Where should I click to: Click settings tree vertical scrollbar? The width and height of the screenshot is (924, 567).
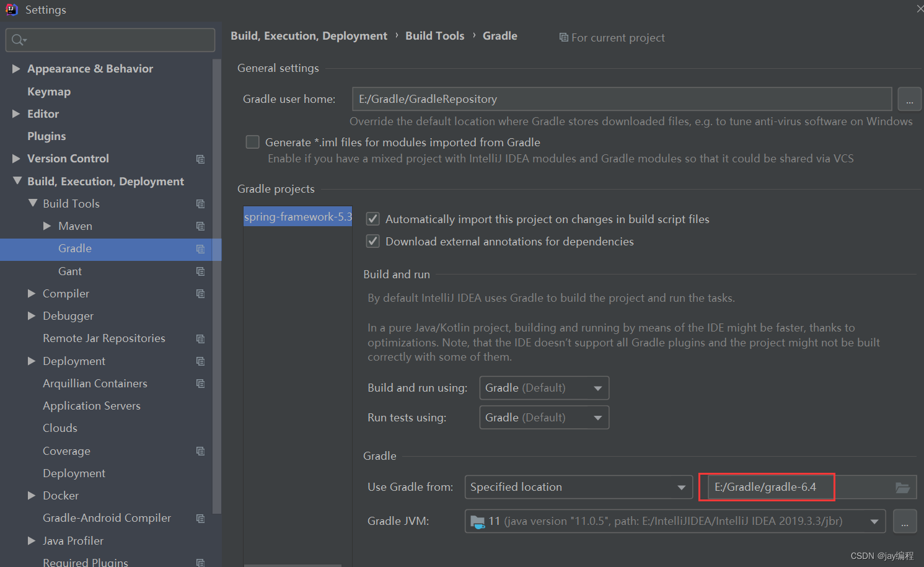pos(216,286)
